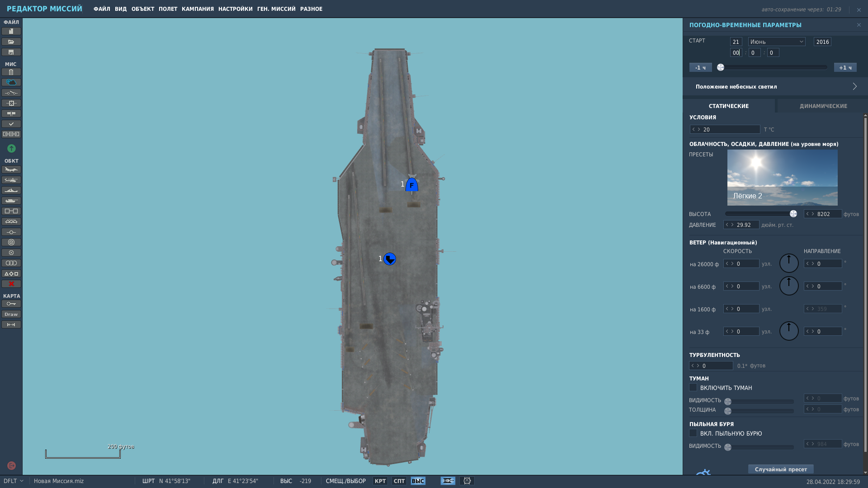Choose the ground vehicle tank tool
This screenshot has height=488, width=868.
(11, 201)
